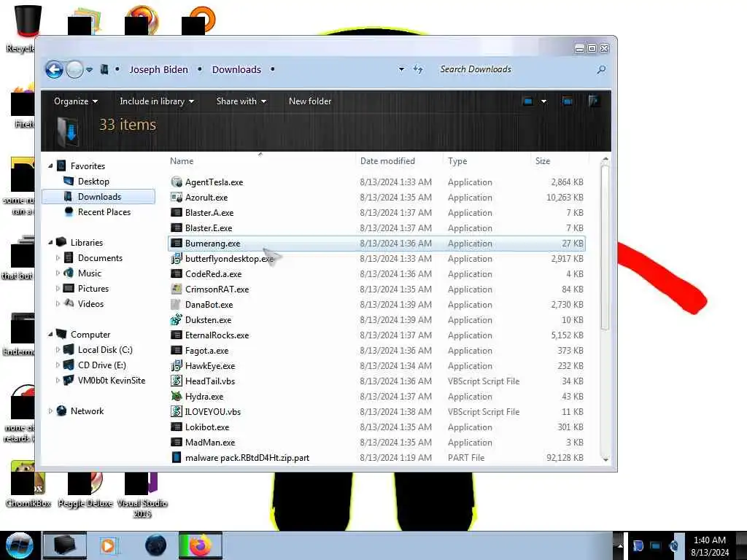
Task: Click the Downloads breadcrumb segment
Action: (x=236, y=69)
